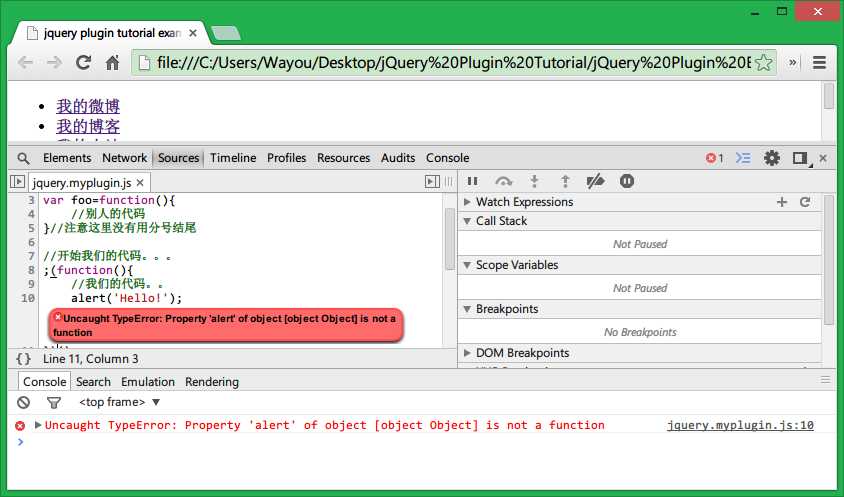Expand the Uncaught TypeError console message
This screenshot has height=497, width=844.
(x=38, y=425)
